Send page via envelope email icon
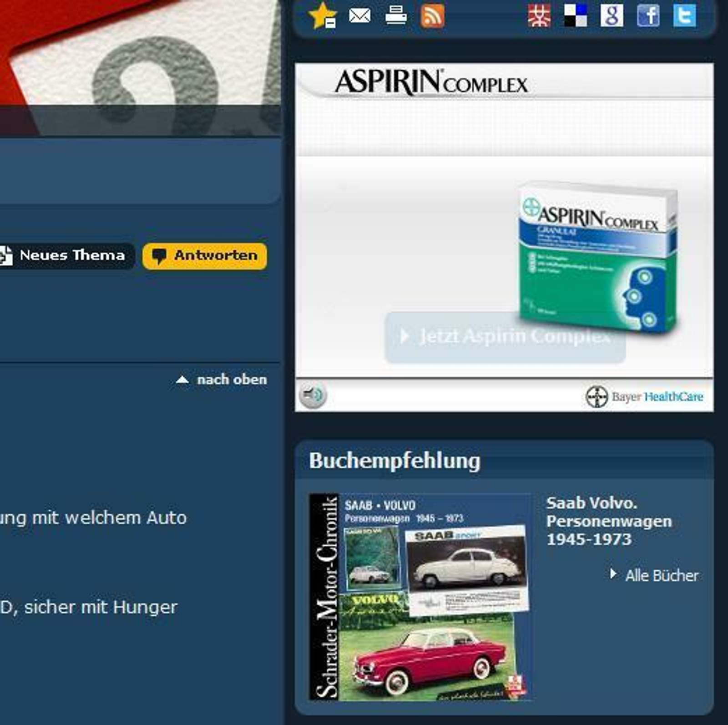The height and width of the screenshot is (725, 728). [x=359, y=16]
